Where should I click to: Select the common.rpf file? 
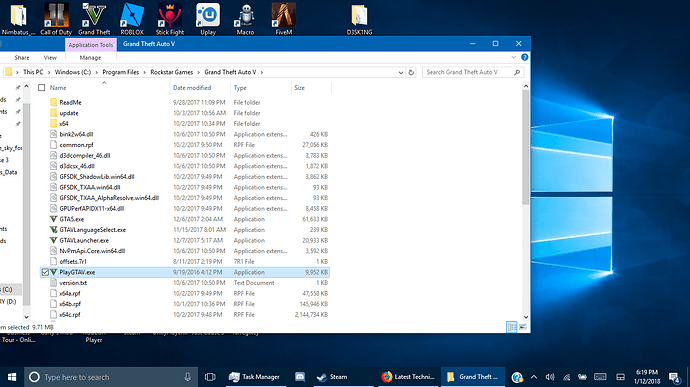pyautogui.click(x=76, y=144)
